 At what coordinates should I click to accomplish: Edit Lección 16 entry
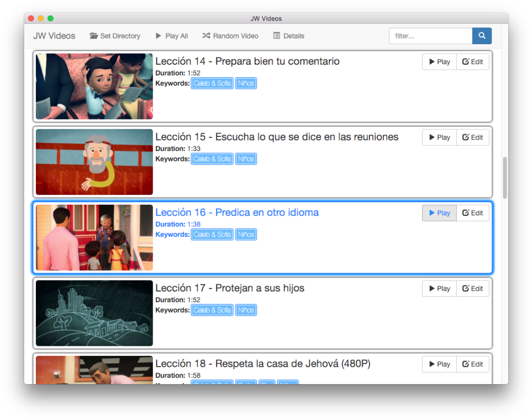473,213
